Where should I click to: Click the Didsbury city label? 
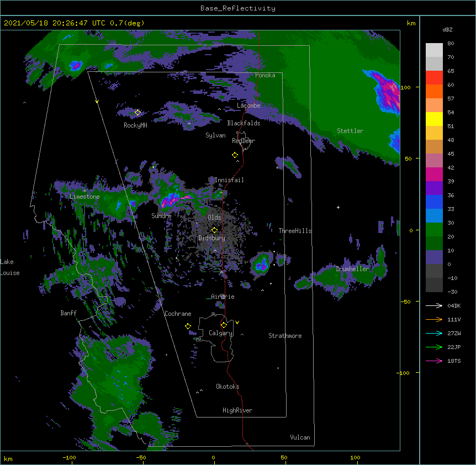212,238
